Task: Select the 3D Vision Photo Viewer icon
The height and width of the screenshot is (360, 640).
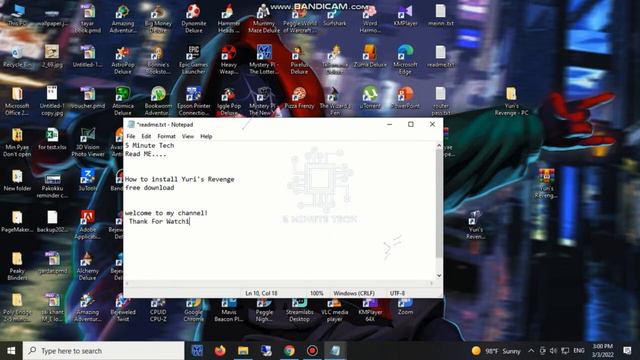Action: pos(88,142)
